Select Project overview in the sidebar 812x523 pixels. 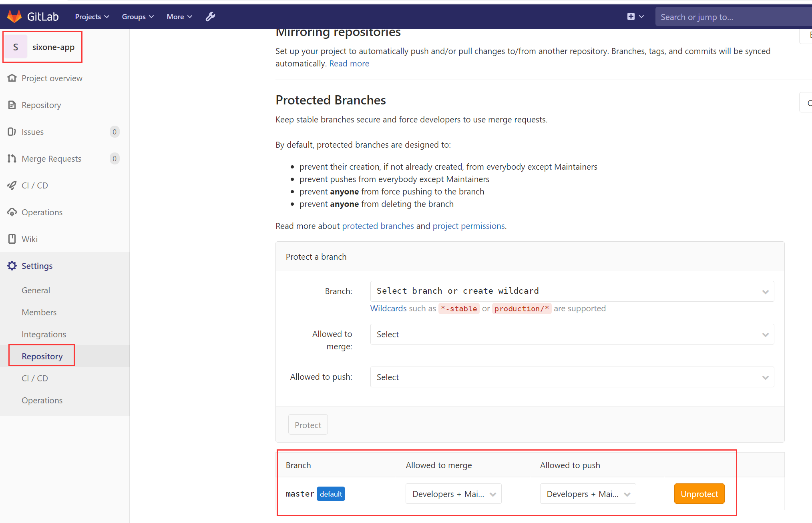pyautogui.click(x=52, y=78)
